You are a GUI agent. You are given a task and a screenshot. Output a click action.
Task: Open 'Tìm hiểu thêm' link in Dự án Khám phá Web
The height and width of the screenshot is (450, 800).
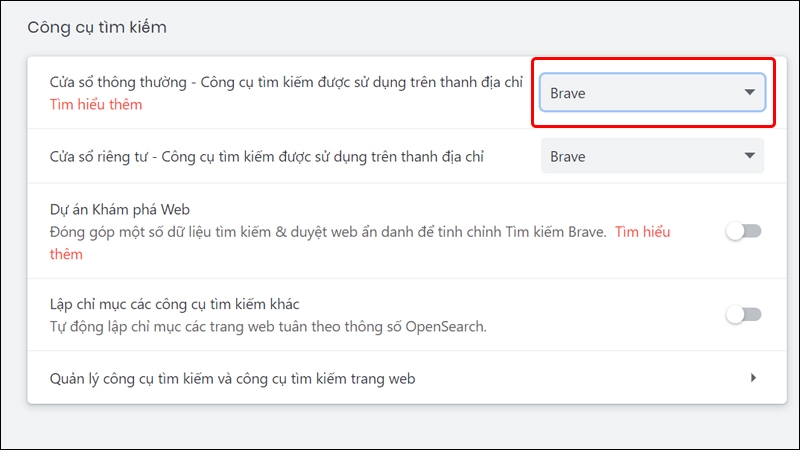642,232
